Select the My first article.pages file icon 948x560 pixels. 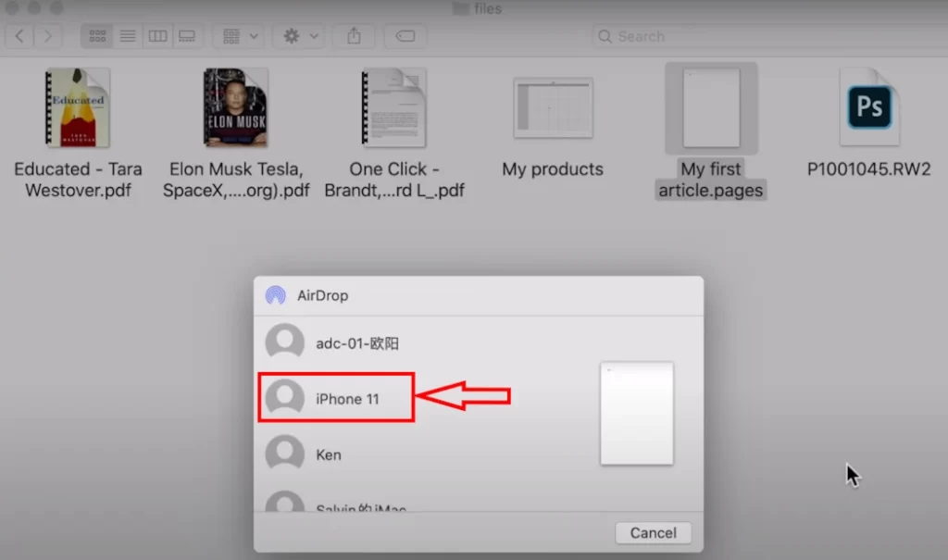711,107
